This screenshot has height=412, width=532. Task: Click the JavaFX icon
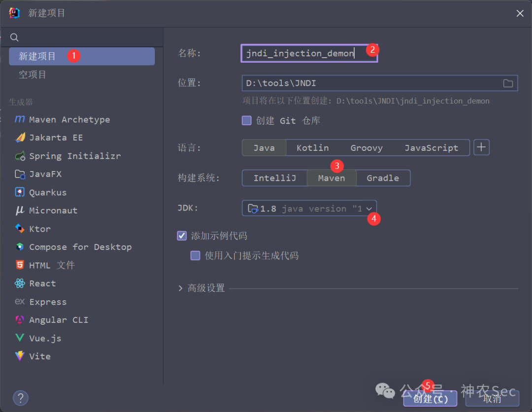20,174
